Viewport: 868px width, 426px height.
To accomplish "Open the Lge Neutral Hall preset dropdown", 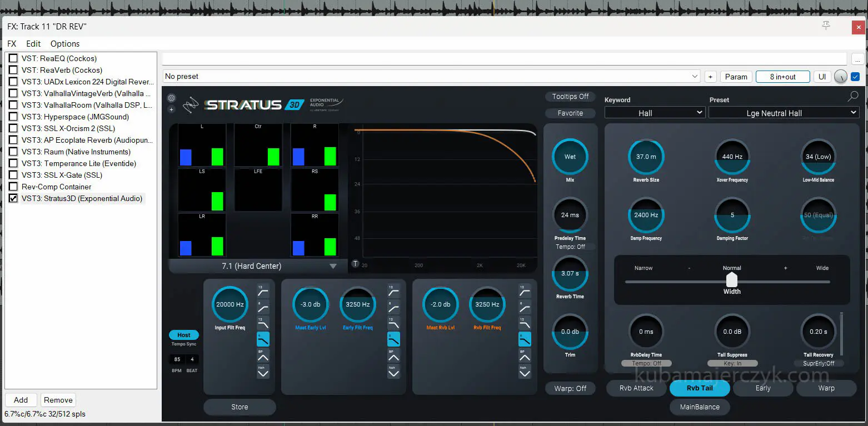I will click(x=784, y=113).
